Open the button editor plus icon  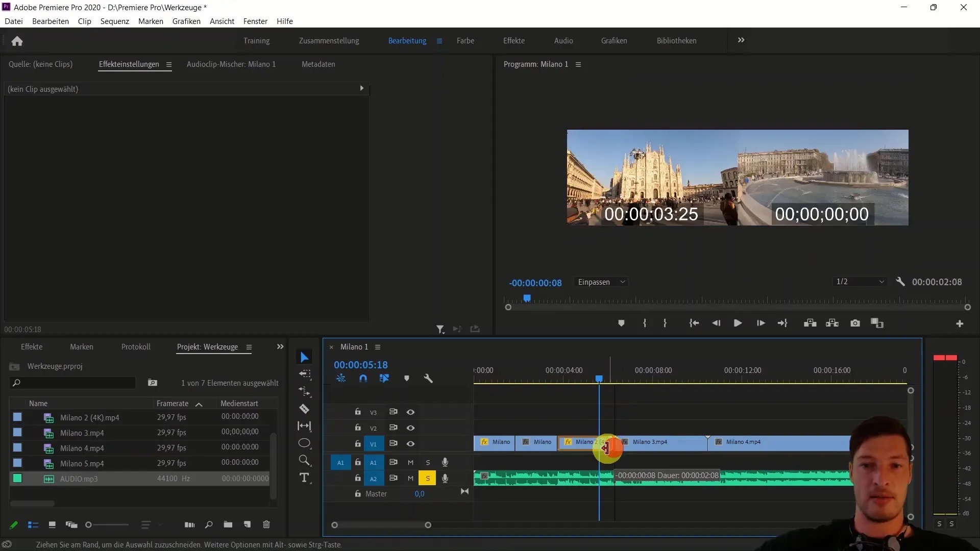coord(960,324)
